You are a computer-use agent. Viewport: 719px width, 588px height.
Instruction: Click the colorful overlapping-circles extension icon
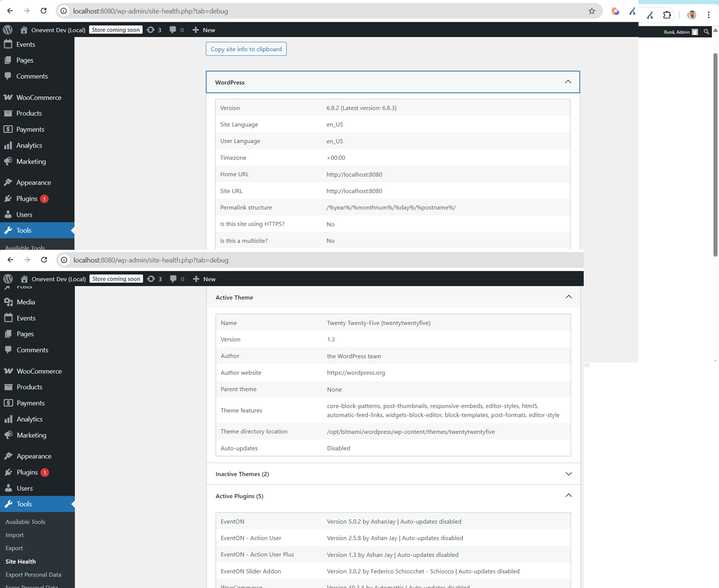[x=615, y=11]
